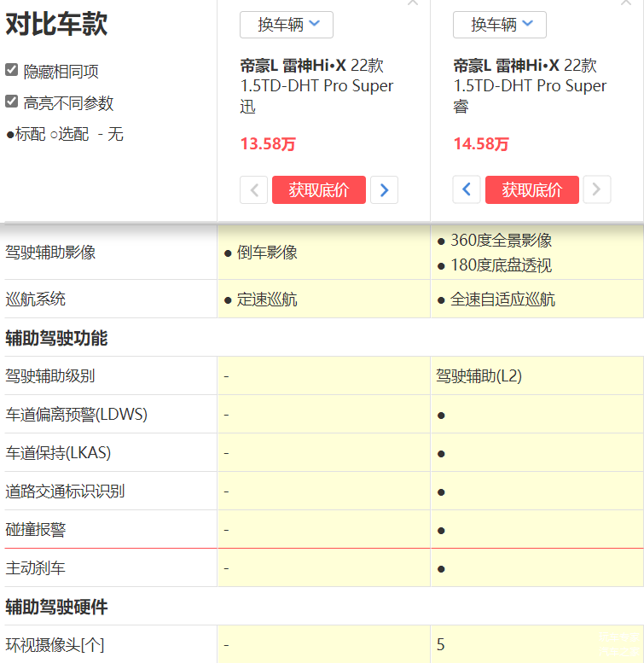Viewport: 644px width, 663px height.
Task: Click the 倒车影像 cell value
Action: click(267, 253)
